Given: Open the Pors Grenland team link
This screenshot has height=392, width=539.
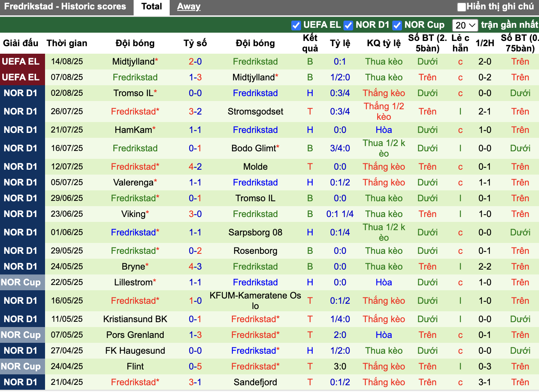Looking at the screenshot, I should [x=135, y=335].
